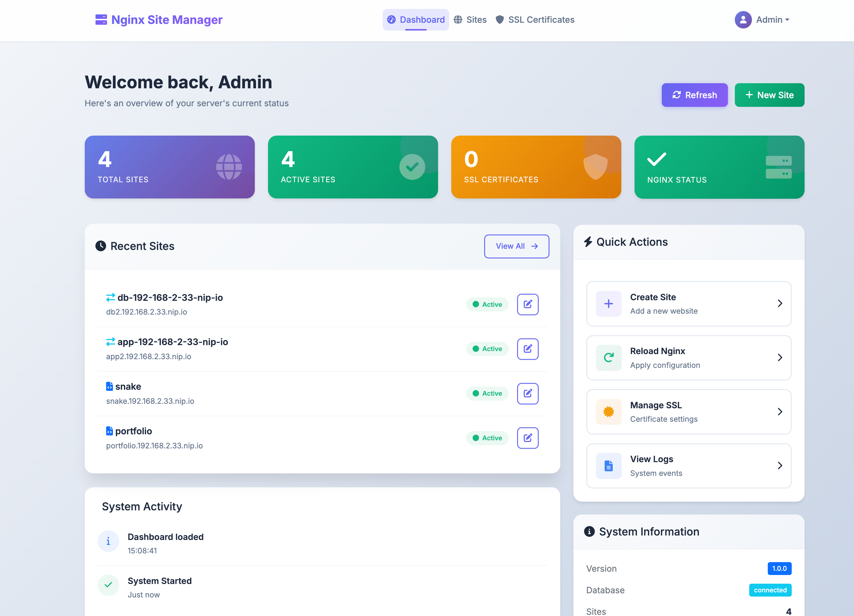Click the server icon on Nginx Status card
This screenshot has width=854, height=616.
point(778,167)
